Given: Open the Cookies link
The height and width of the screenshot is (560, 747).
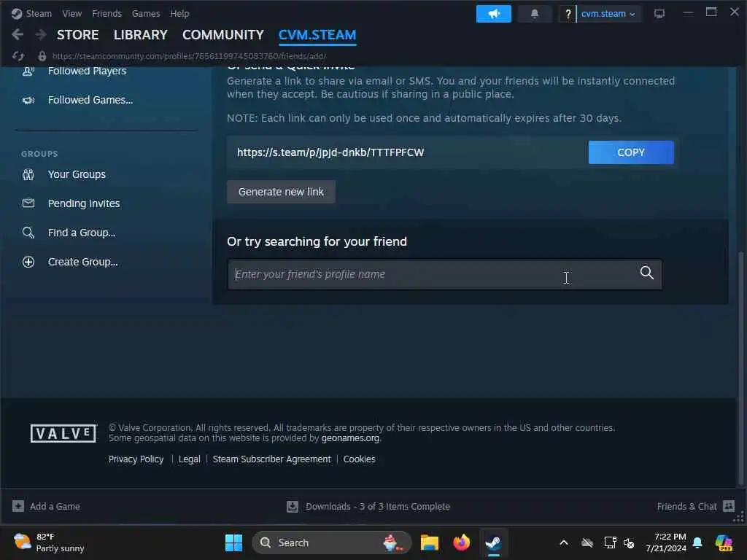Looking at the screenshot, I should (359, 459).
